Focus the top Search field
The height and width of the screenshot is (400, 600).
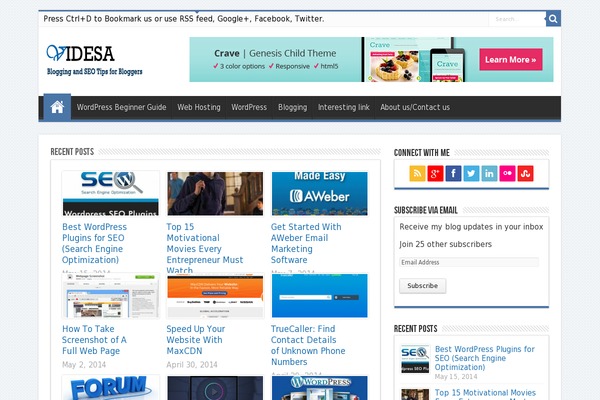tap(517, 19)
